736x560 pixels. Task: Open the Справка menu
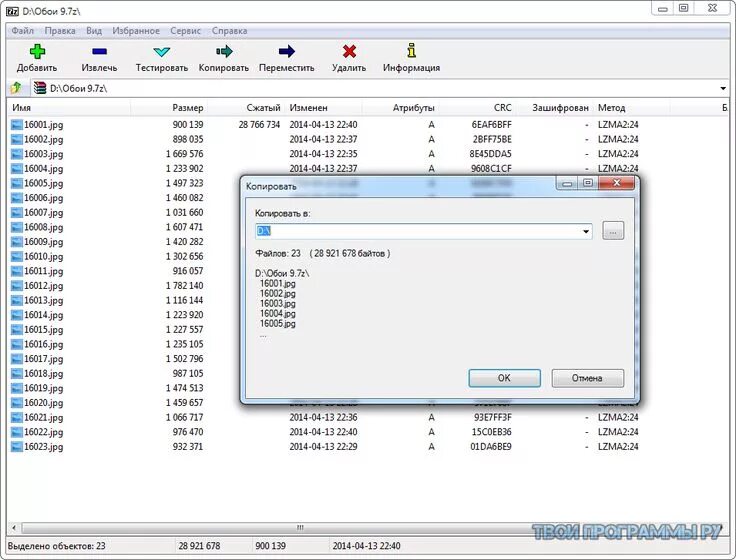point(229,31)
